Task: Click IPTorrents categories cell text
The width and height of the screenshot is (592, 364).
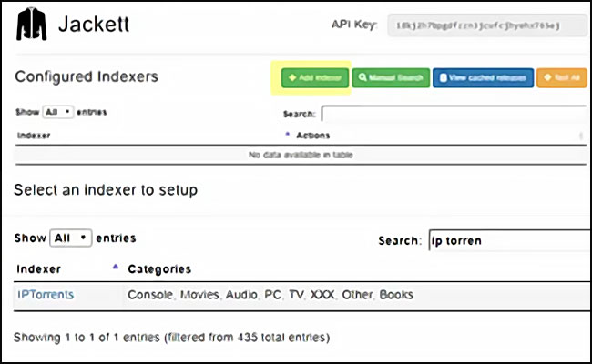Action: click(x=270, y=295)
